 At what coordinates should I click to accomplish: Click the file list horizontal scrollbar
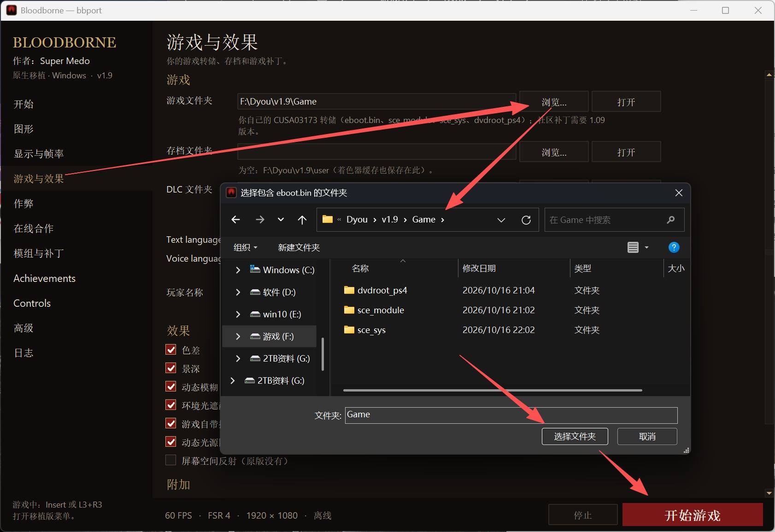coord(493,390)
